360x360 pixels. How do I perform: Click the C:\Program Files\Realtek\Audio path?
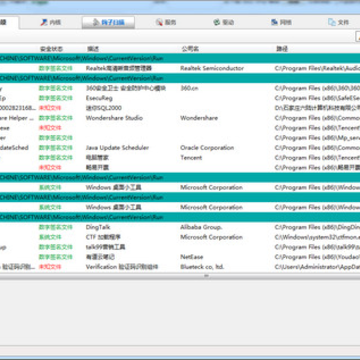tap(317, 68)
